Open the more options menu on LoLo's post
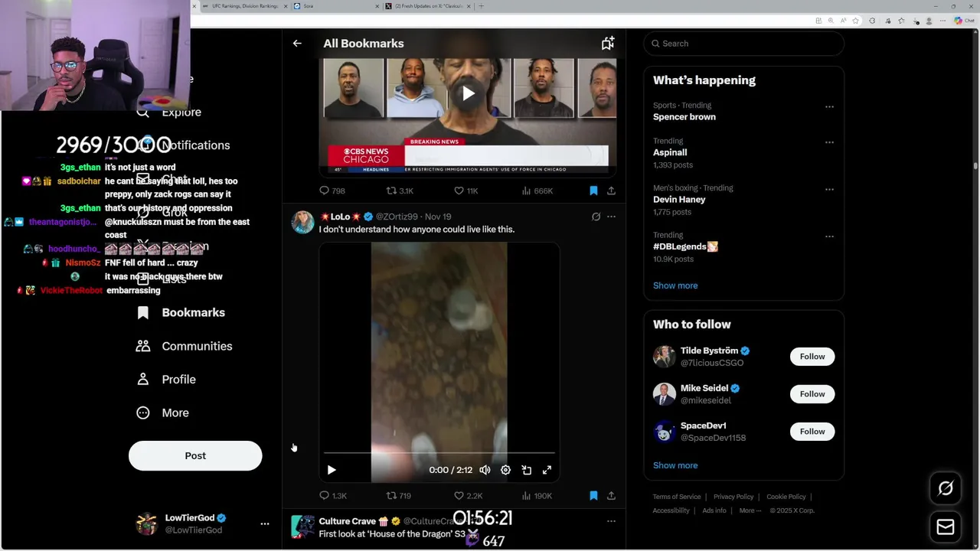The height and width of the screenshot is (551, 980). click(x=611, y=217)
